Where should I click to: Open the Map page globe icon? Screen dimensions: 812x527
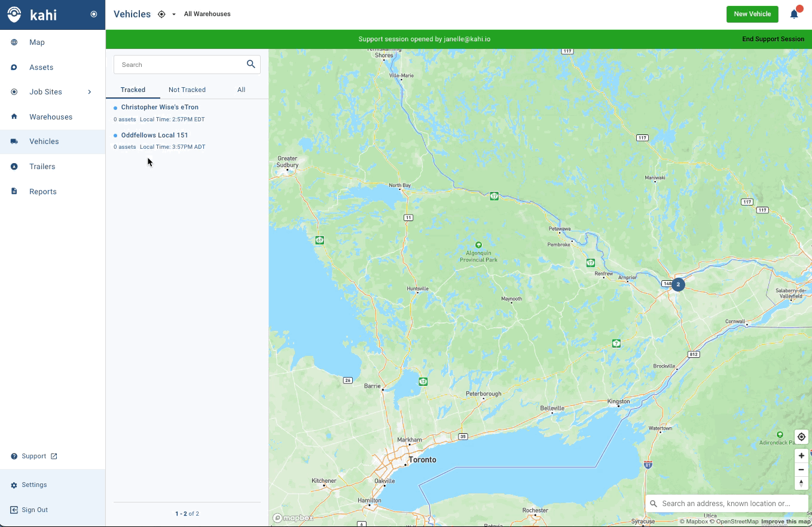pos(14,42)
